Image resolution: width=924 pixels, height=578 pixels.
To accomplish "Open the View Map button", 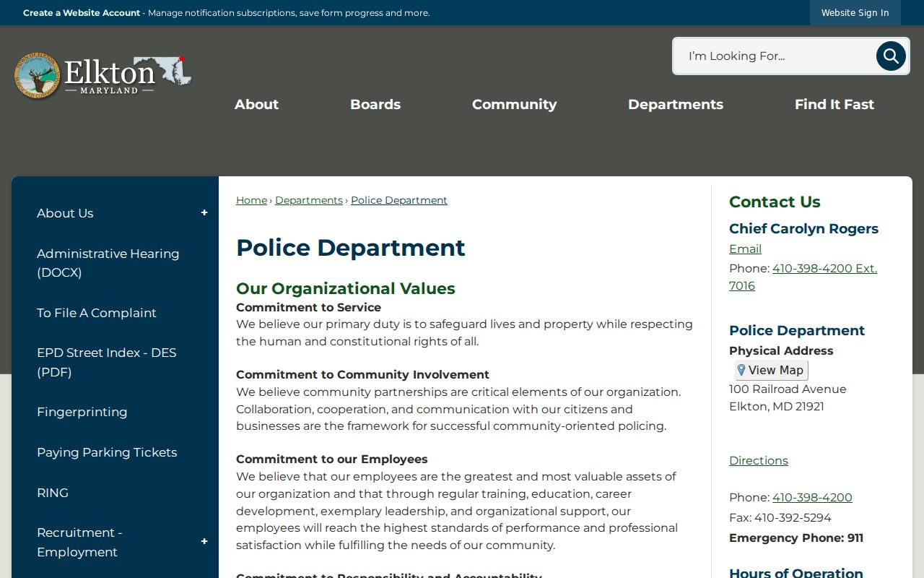I will coord(771,370).
